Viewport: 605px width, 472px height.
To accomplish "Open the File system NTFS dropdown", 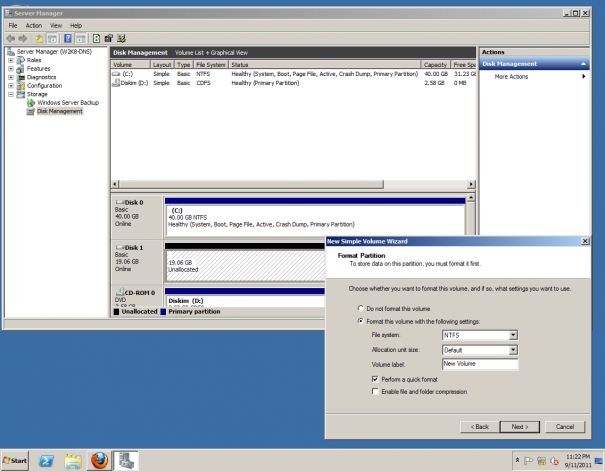I will click(x=513, y=335).
